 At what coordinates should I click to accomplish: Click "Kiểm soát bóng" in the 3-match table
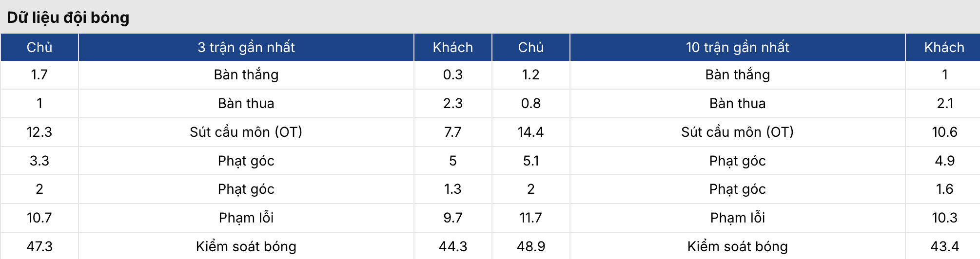click(246, 246)
